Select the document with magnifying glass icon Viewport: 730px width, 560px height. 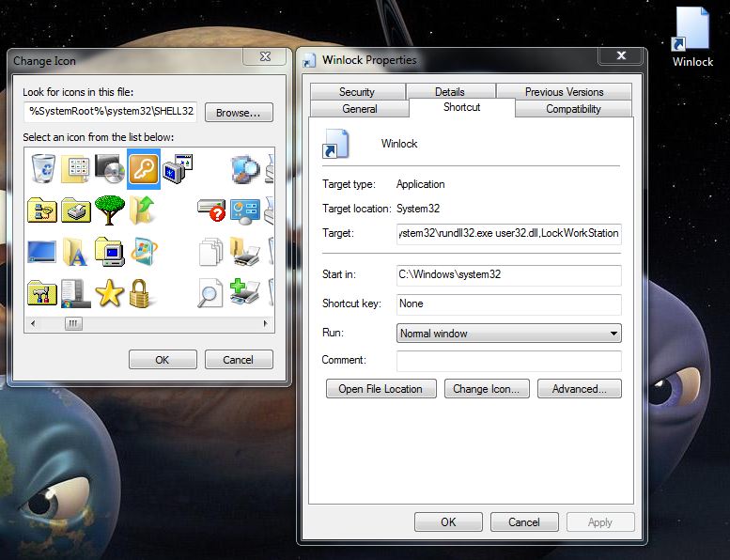tap(210, 293)
